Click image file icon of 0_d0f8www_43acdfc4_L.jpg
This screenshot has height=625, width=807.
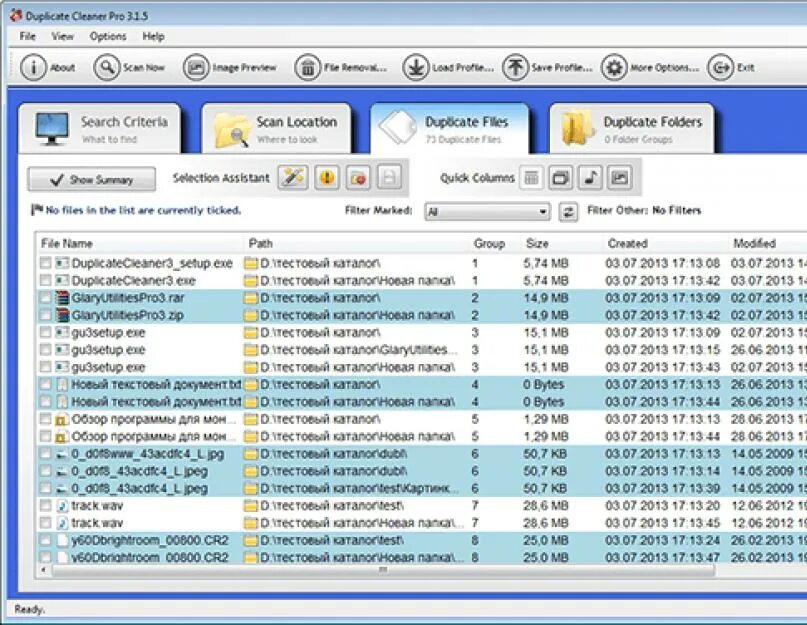[x=62, y=454]
